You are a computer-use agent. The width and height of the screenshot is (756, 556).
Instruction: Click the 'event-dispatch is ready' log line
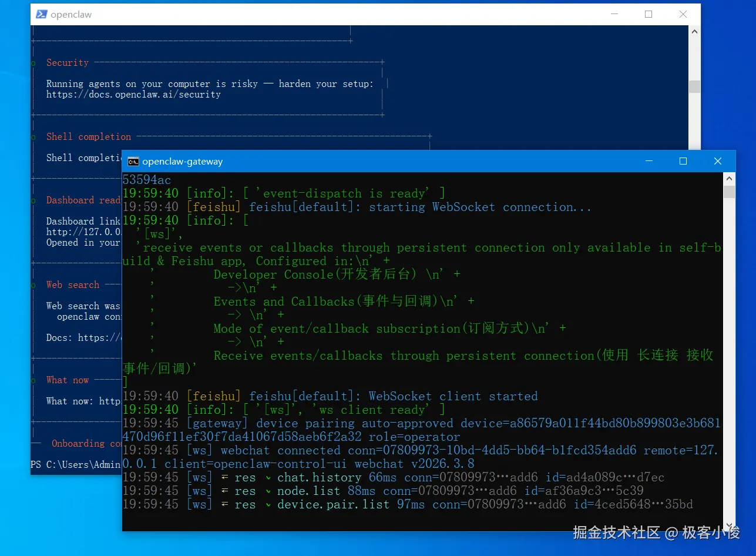[284, 193]
